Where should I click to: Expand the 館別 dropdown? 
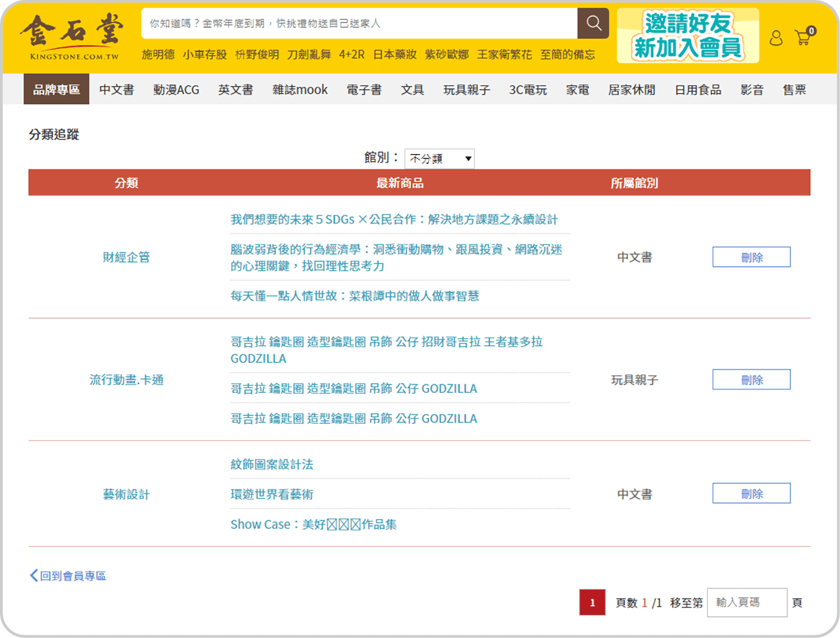(x=439, y=158)
